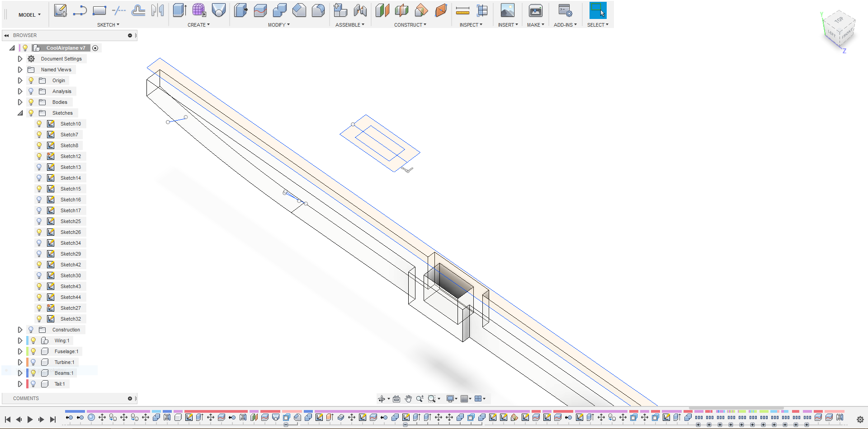Click the red Tail:1 color bar

click(x=28, y=384)
